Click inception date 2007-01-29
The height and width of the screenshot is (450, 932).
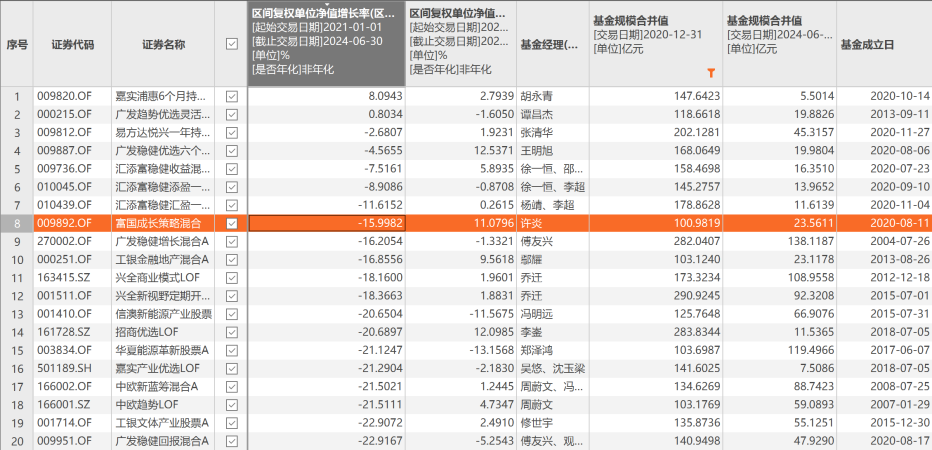[x=899, y=405]
